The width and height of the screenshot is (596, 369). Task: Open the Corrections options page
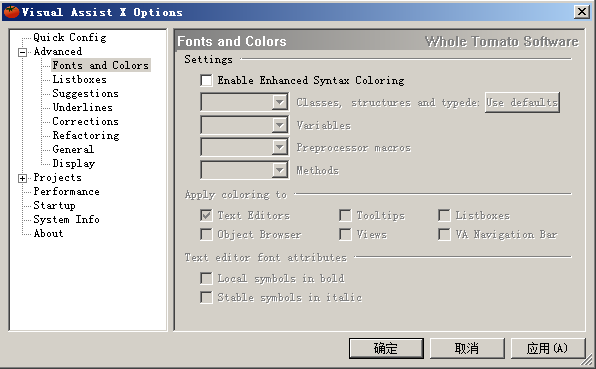click(x=86, y=122)
